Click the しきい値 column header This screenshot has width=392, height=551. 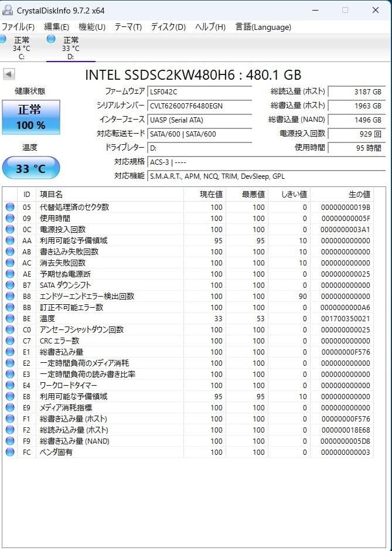[x=289, y=195]
